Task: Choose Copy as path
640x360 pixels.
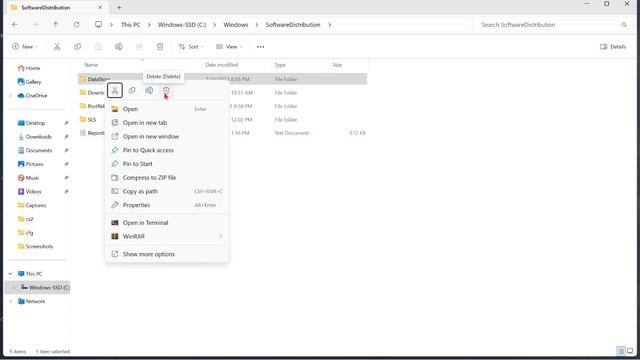Action: pos(167,191)
